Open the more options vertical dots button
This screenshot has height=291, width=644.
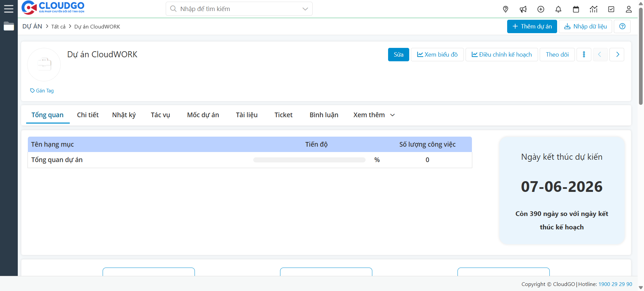tap(584, 55)
